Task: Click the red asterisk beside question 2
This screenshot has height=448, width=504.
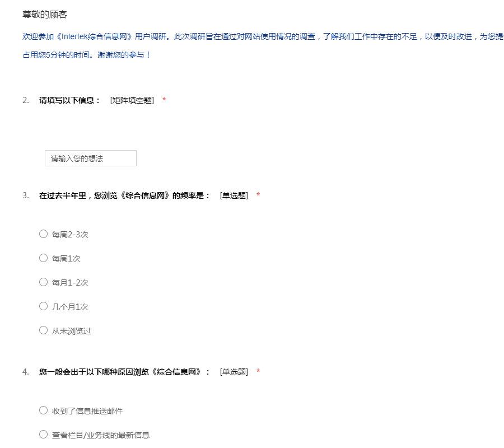Action: pyautogui.click(x=164, y=100)
